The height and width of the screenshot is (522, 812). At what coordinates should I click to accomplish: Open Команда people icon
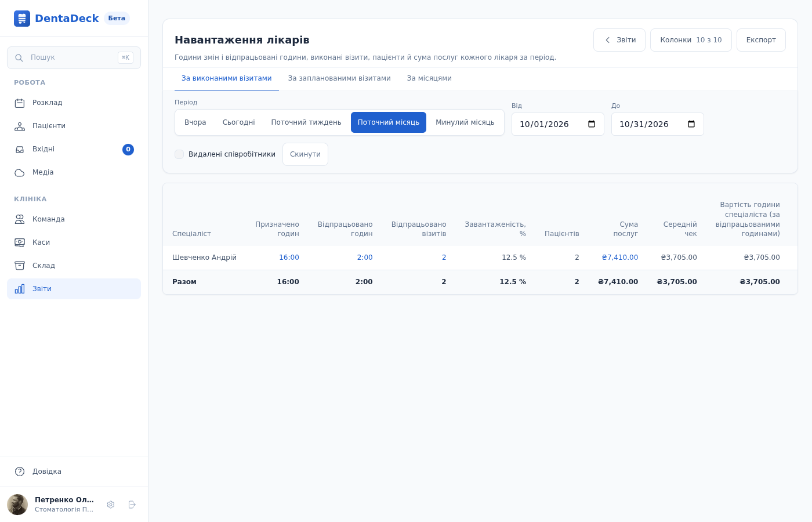(20, 219)
